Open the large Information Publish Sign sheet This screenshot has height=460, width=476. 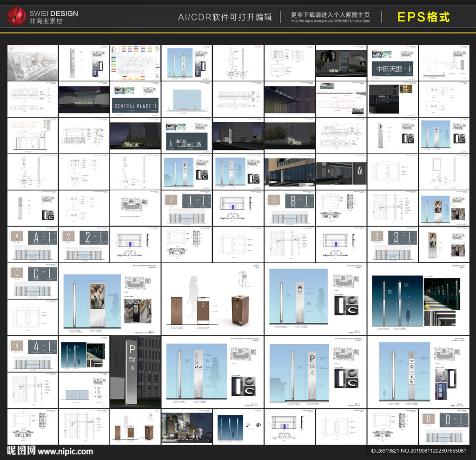(x=110, y=299)
